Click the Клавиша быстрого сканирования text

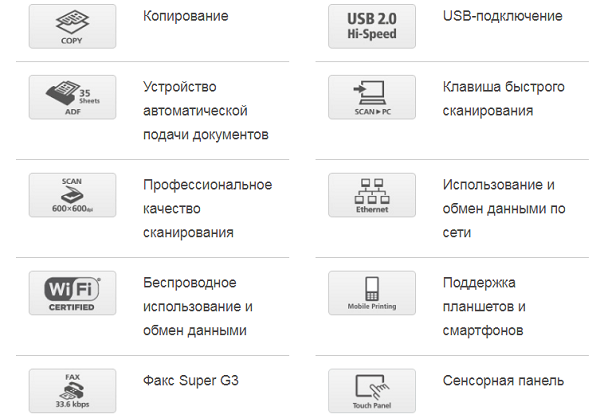[504, 98]
